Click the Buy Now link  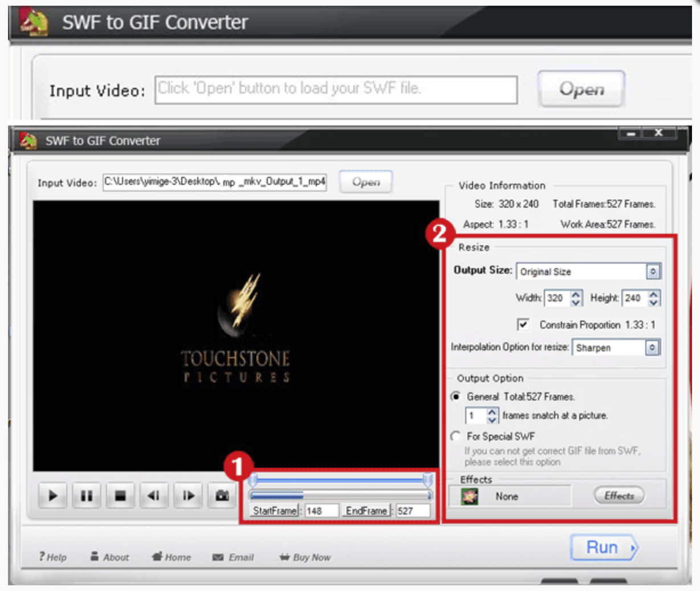coord(305,557)
